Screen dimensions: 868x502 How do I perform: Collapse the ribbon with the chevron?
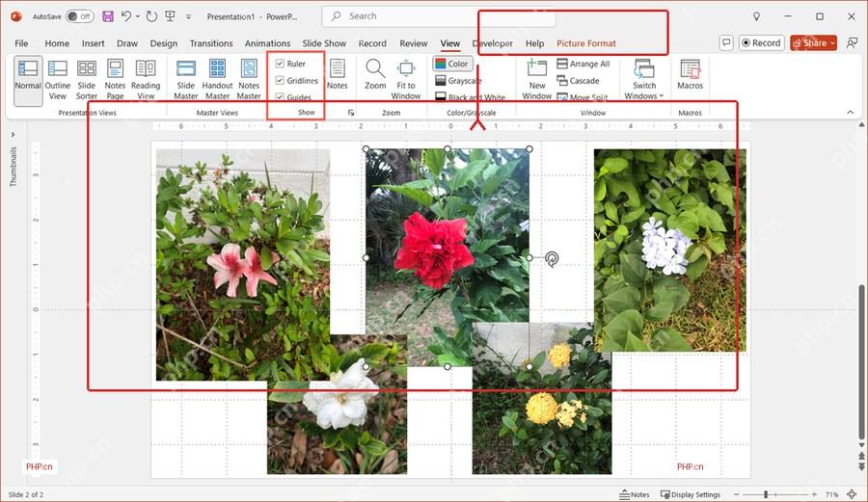(851, 112)
